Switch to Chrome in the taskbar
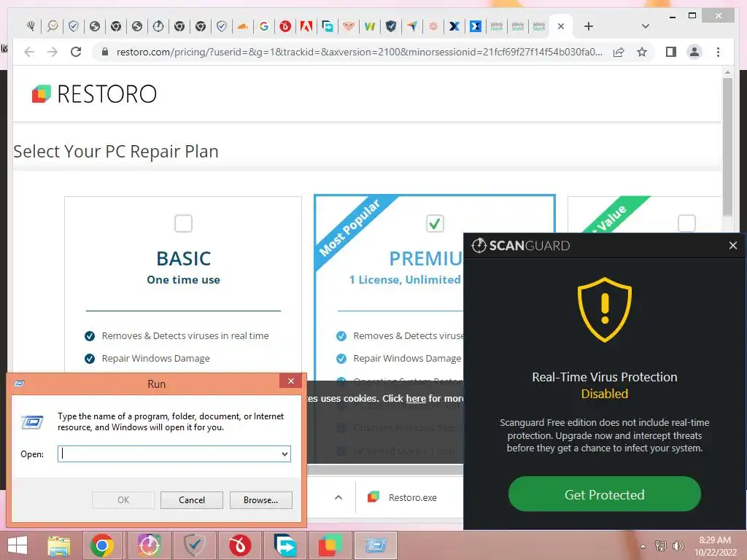 102,545
